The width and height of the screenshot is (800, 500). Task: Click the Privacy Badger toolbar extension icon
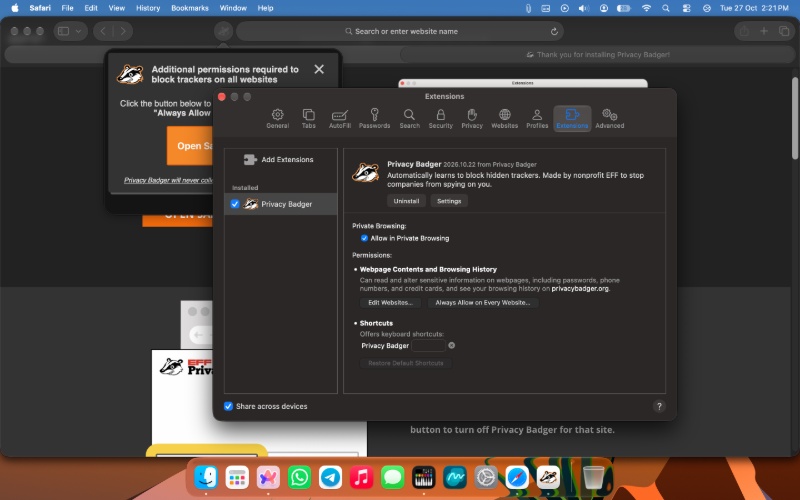coord(223,31)
